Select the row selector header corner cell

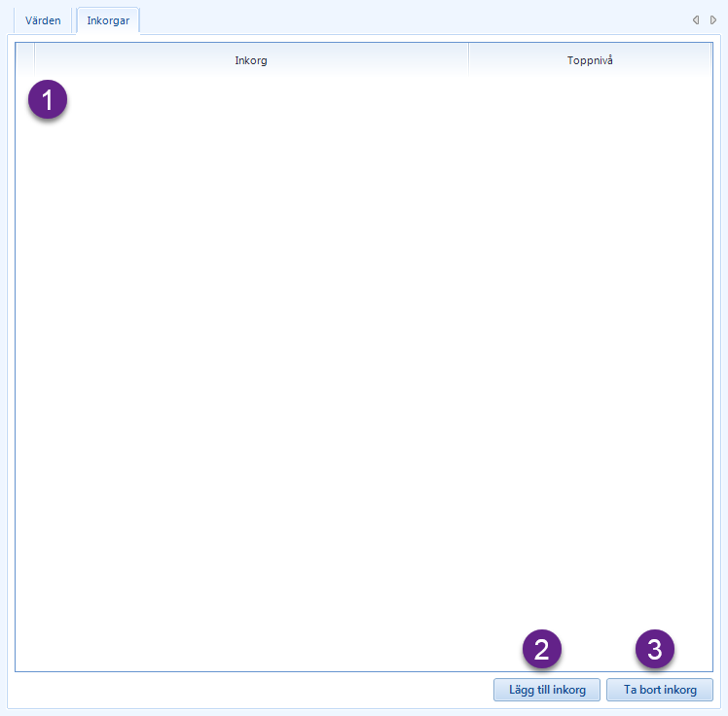(25, 60)
